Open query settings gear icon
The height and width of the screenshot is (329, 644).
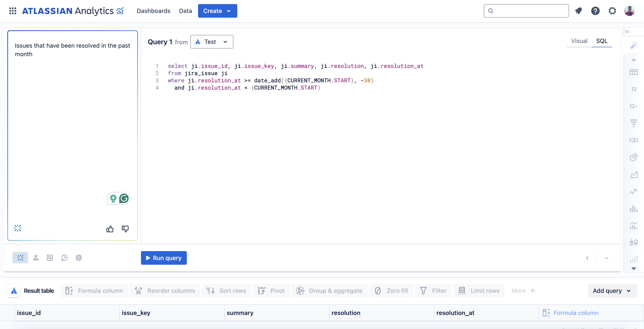point(79,257)
